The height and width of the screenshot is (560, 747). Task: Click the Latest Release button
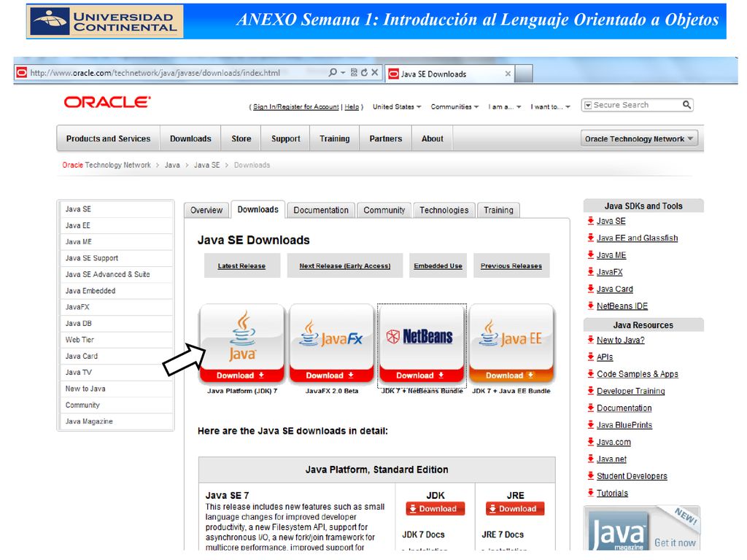[x=241, y=265]
